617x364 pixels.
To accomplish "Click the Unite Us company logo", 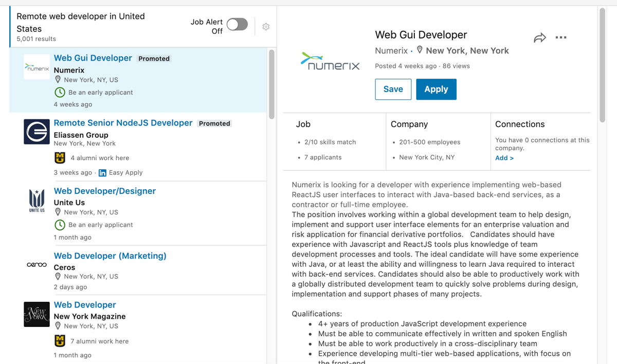I will pyautogui.click(x=37, y=201).
